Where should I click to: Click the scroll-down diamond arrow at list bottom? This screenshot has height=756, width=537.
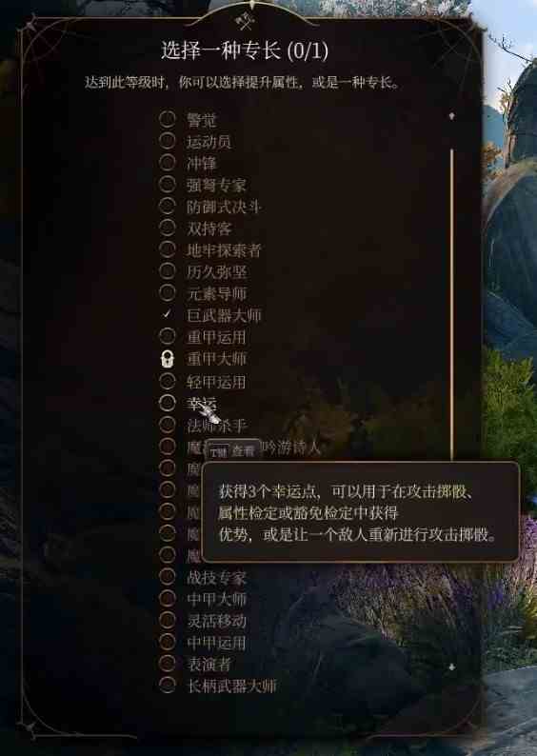coord(451,666)
